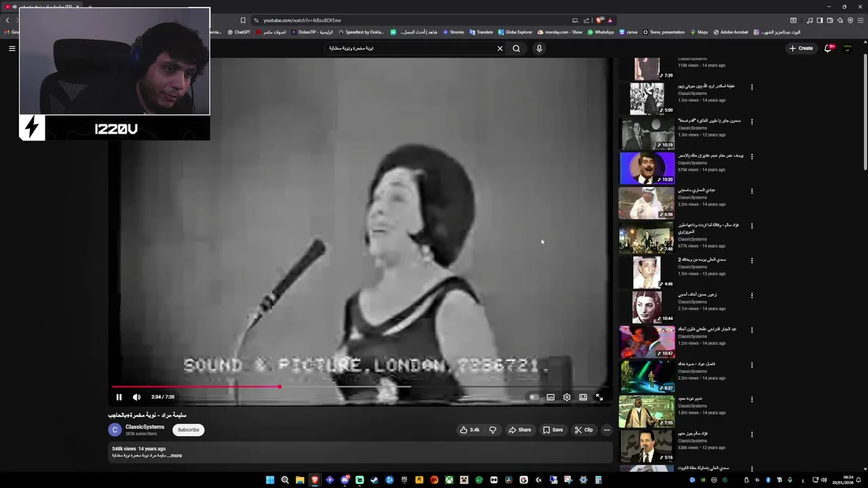Open the ClassicSystems channel name link
Viewport: 868px width, 488px height.
point(144,427)
